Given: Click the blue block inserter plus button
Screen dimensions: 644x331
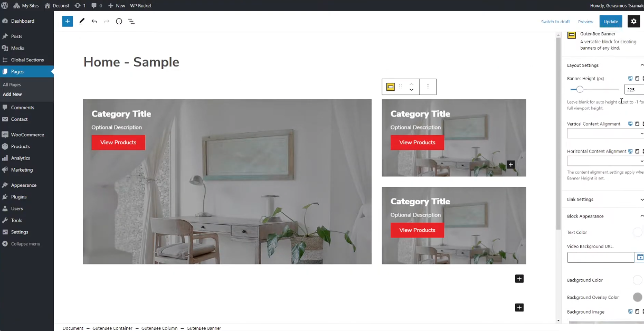Looking at the screenshot, I should click(x=67, y=21).
